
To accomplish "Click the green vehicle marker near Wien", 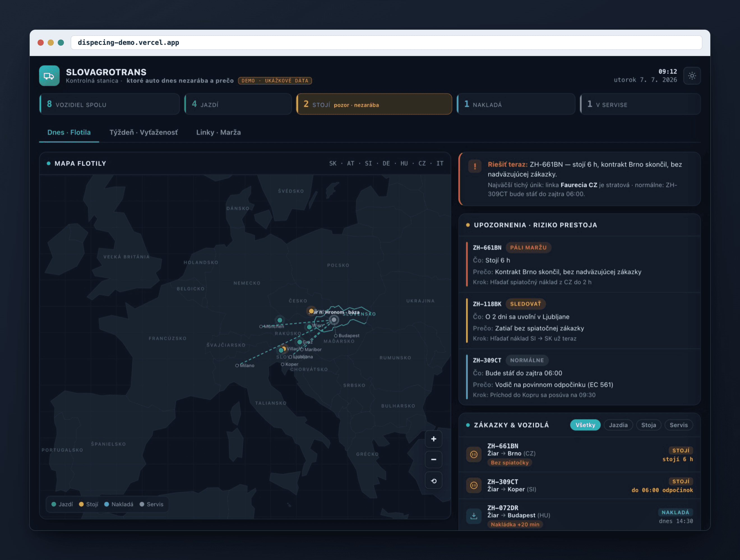I will point(309,327).
